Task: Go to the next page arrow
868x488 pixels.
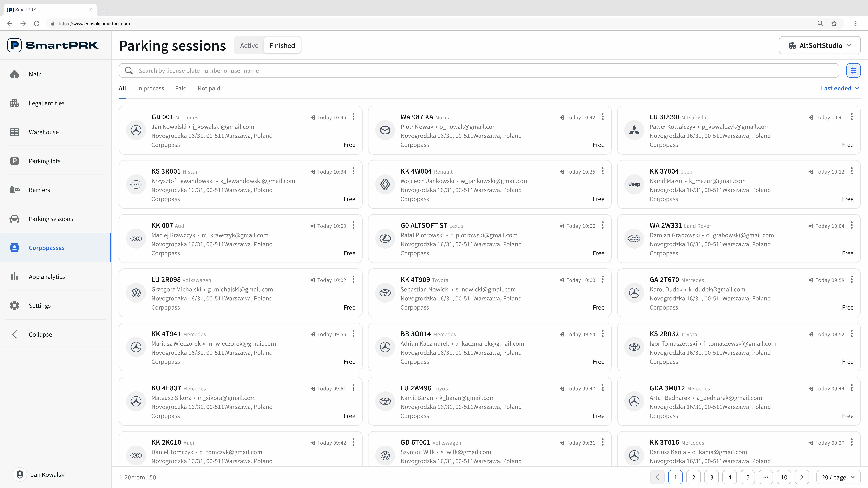Action: click(x=802, y=477)
